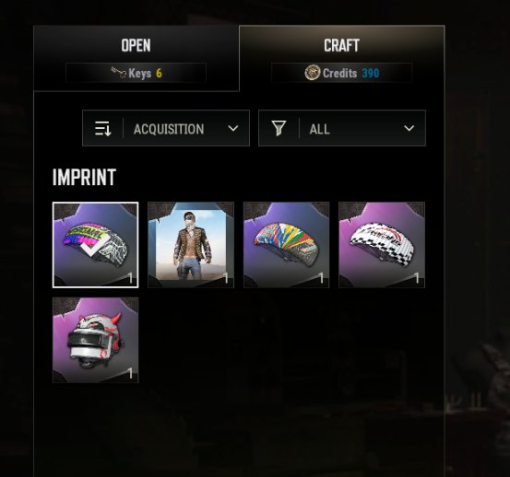Click the Credits 390 counter

coord(342,73)
